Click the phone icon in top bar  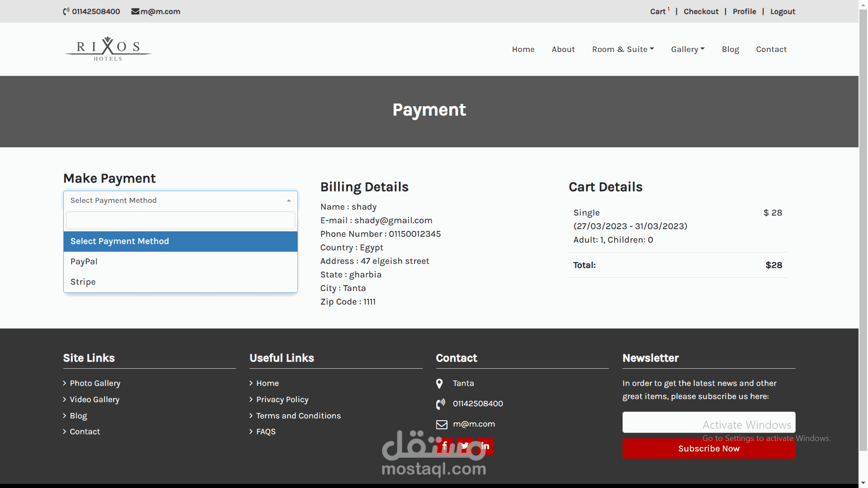pyautogui.click(x=66, y=11)
